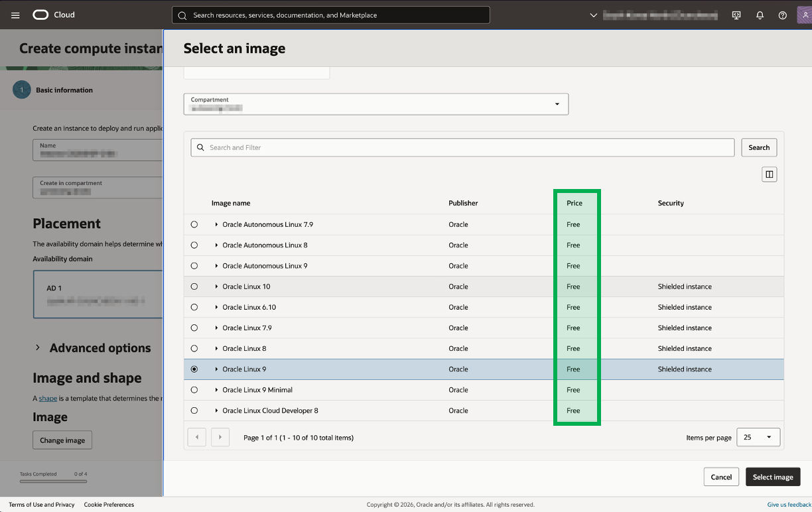Image resolution: width=812 pixels, height=512 pixels.
Task: Open the hamburger navigation menu
Action: click(15, 15)
